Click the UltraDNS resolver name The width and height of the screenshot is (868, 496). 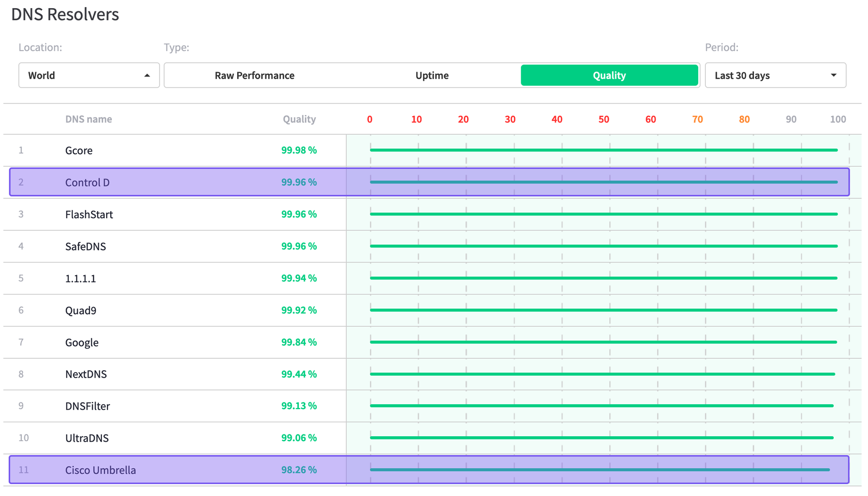[87, 438]
